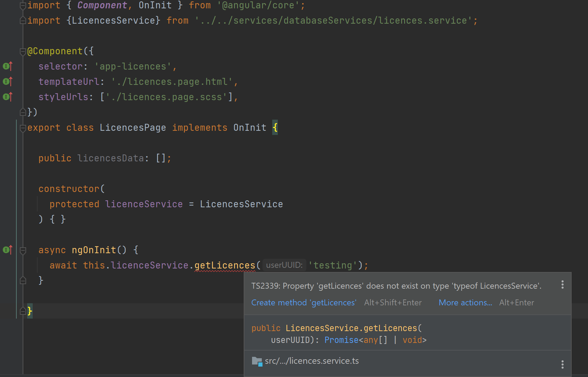
Task: Click 'Create method getLicences' quick fix link
Action: pos(304,303)
